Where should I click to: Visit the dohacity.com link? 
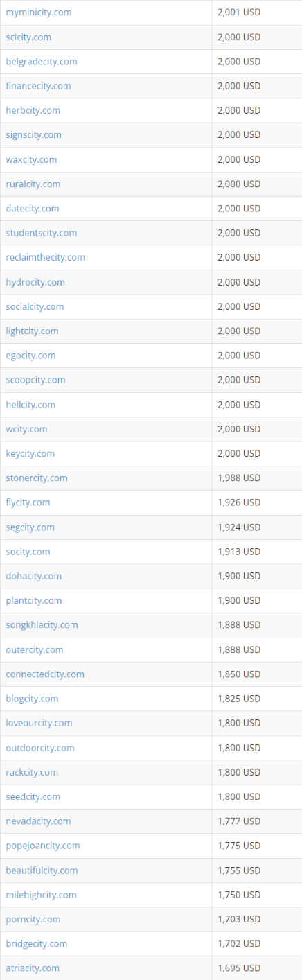pos(34,576)
